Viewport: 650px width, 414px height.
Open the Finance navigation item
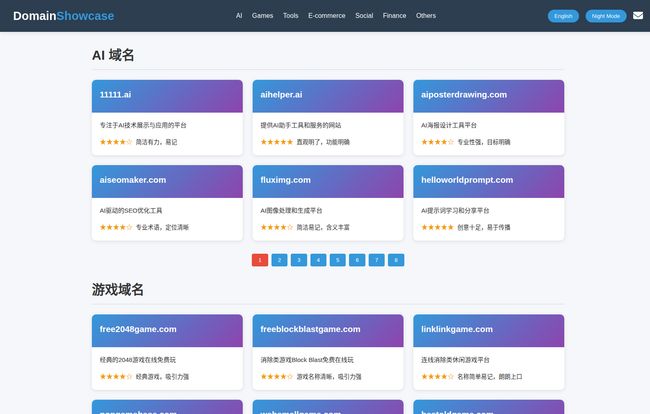[394, 16]
